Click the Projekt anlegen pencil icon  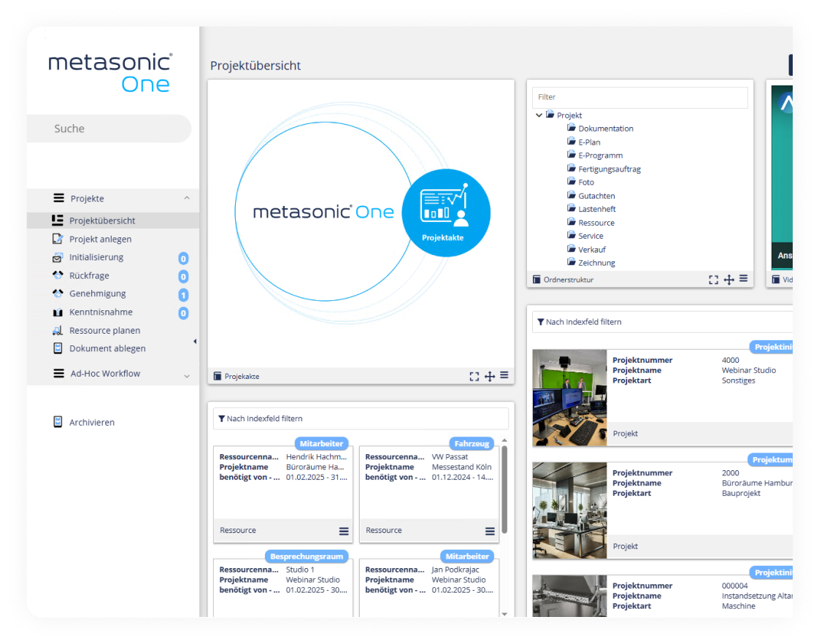point(58,239)
